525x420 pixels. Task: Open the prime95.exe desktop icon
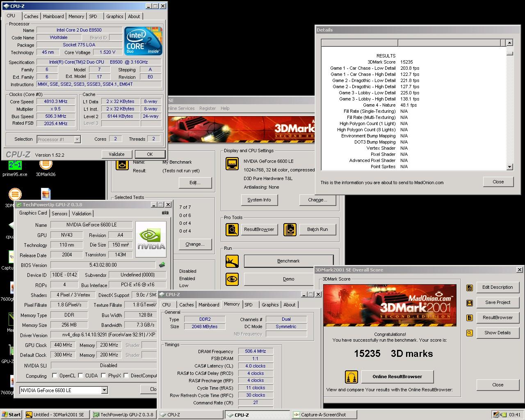tap(15, 168)
